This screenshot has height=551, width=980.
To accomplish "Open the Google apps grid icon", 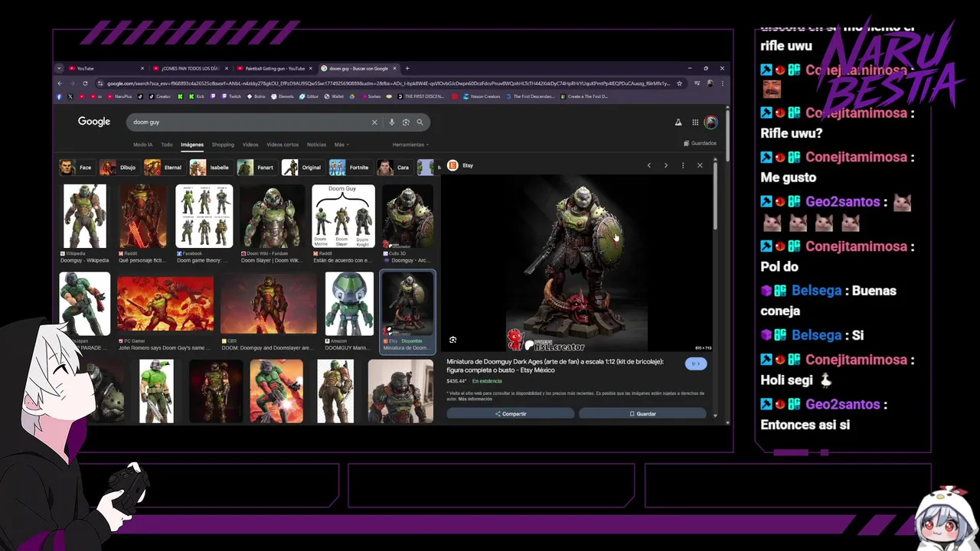I will [695, 122].
